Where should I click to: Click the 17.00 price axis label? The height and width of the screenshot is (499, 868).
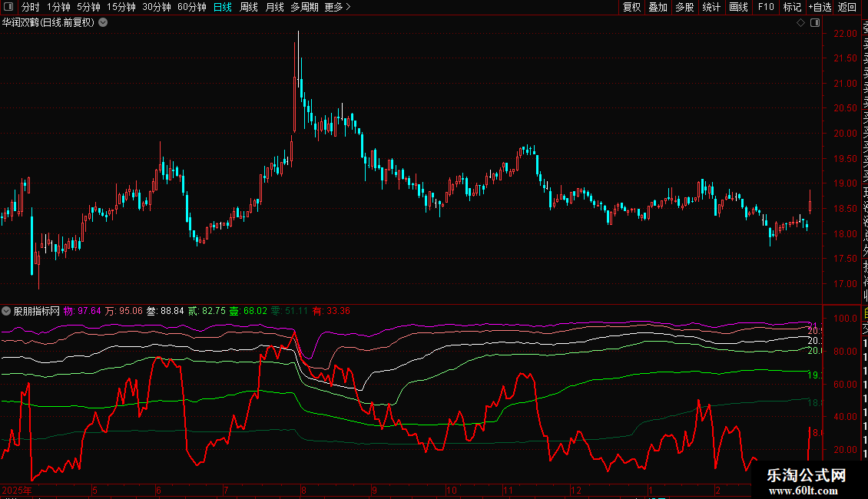(845, 284)
